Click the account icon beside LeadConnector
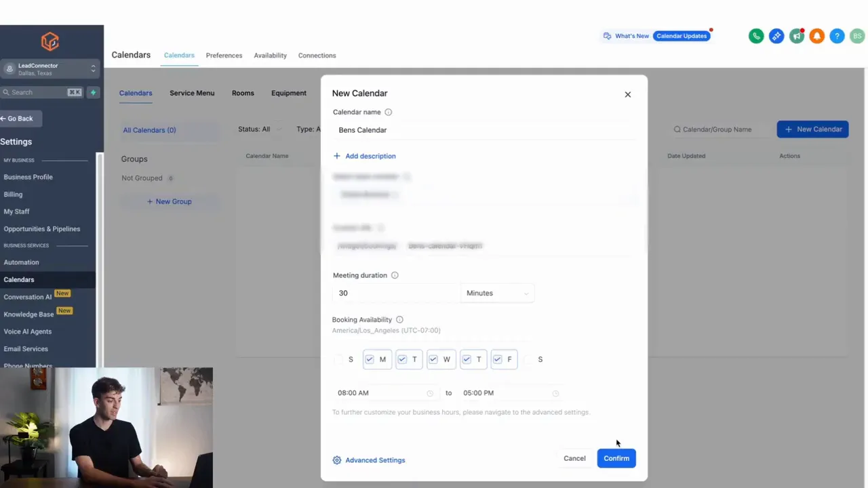The width and height of the screenshot is (868, 488). point(9,69)
